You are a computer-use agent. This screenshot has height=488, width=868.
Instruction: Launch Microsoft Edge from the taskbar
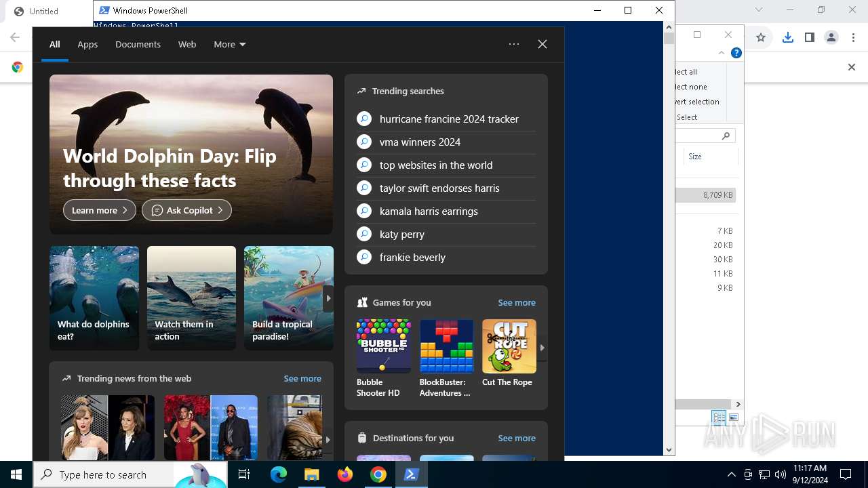[279, 474]
